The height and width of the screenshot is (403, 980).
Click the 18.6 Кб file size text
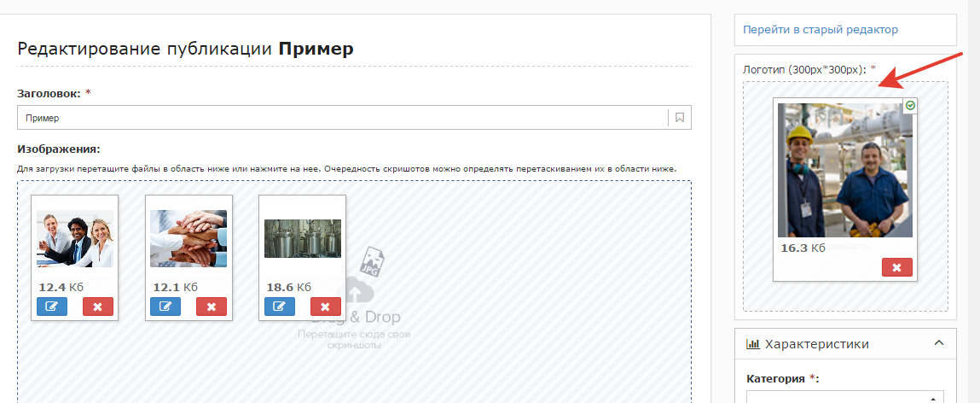click(x=289, y=287)
